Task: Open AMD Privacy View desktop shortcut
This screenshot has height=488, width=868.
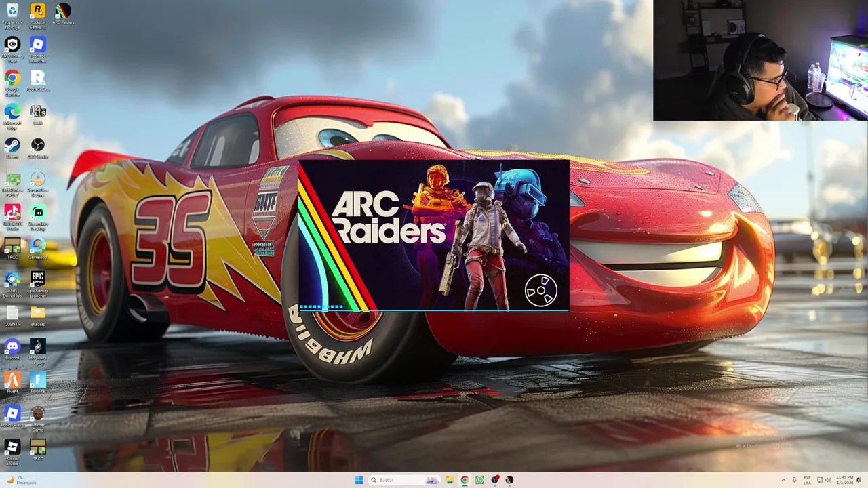Action: pos(12,49)
